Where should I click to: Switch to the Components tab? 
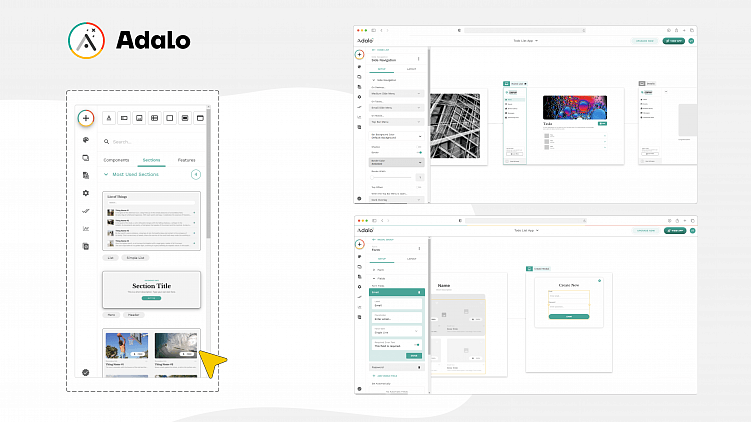[x=116, y=160]
